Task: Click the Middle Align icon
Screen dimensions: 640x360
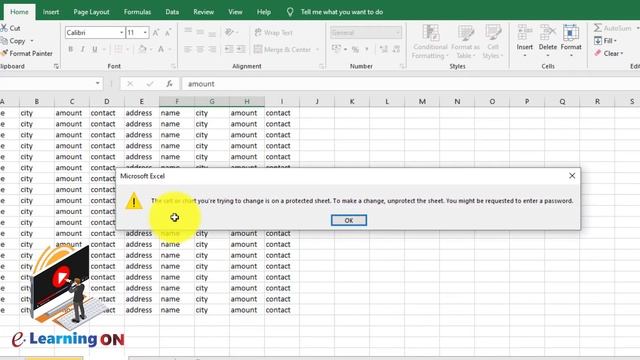Action: (x=200, y=32)
